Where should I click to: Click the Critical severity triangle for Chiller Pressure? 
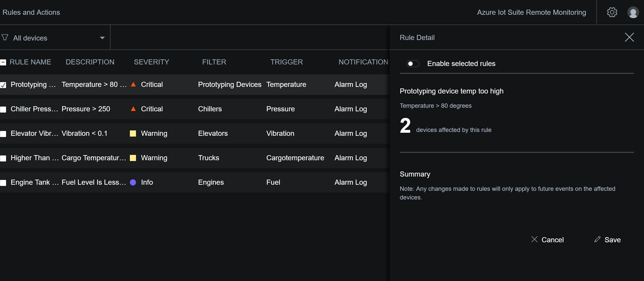click(133, 109)
